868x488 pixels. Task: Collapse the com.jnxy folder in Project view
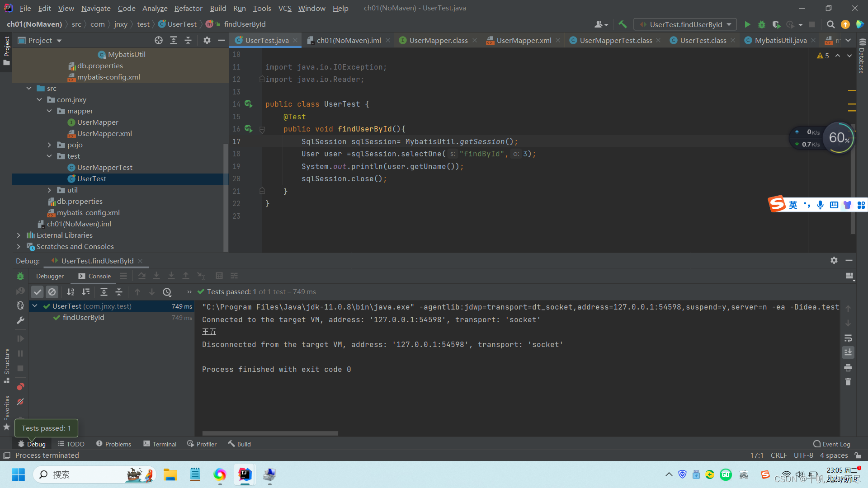[x=39, y=99]
